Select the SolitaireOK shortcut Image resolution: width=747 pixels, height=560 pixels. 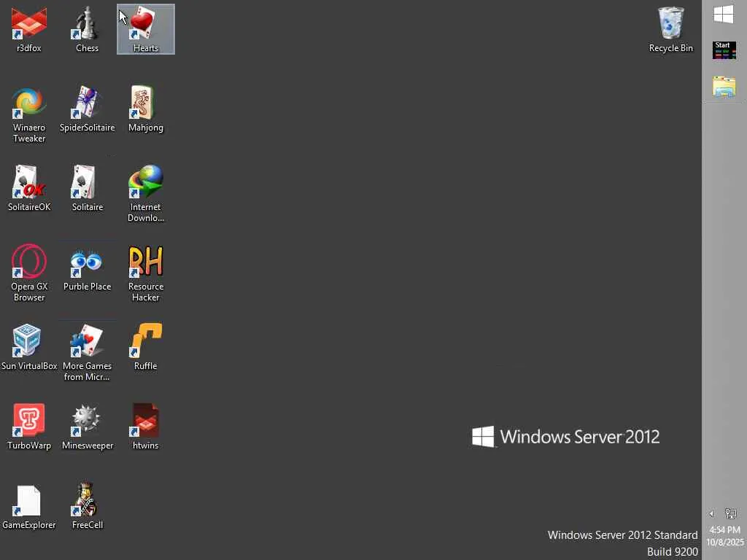click(29, 189)
